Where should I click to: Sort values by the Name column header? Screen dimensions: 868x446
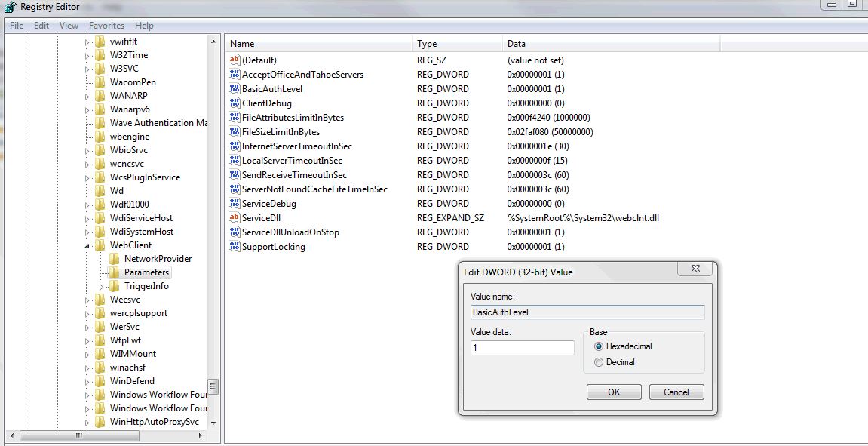click(319, 44)
